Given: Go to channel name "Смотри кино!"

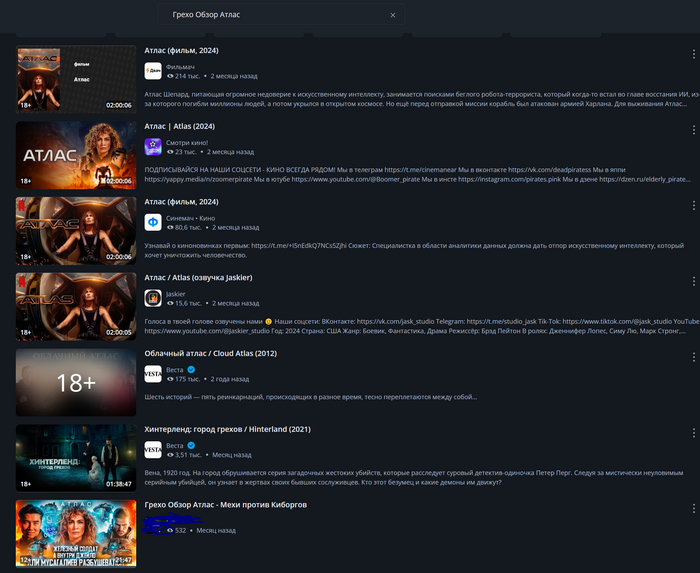Looking at the screenshot, I should pyautogui.click(x=187, y=143).
